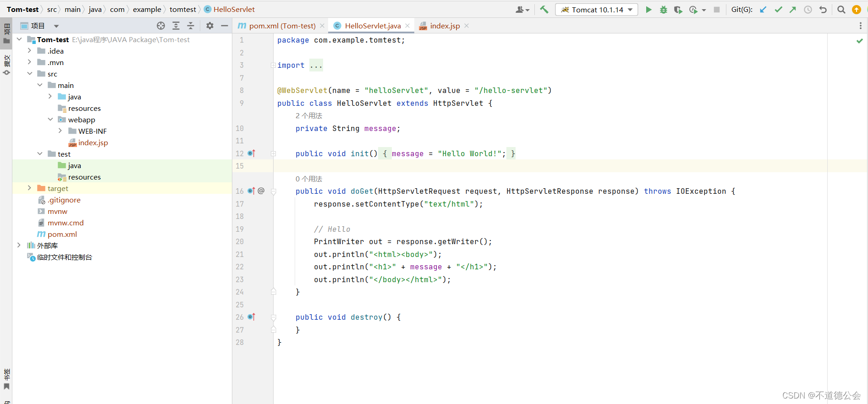The height and width of the screenshot is (404, 868).
Task: Select opened file using the crosshair icon
Action: coord(161,26)
